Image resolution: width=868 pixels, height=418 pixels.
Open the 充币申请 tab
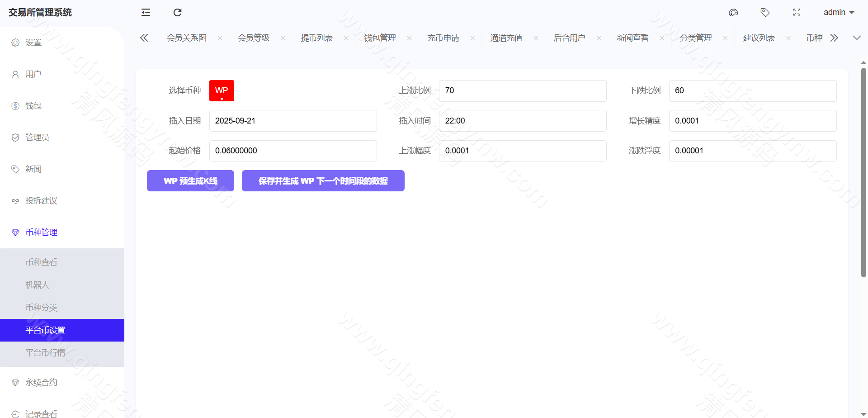pyautogui.click(x=443, y=38)
